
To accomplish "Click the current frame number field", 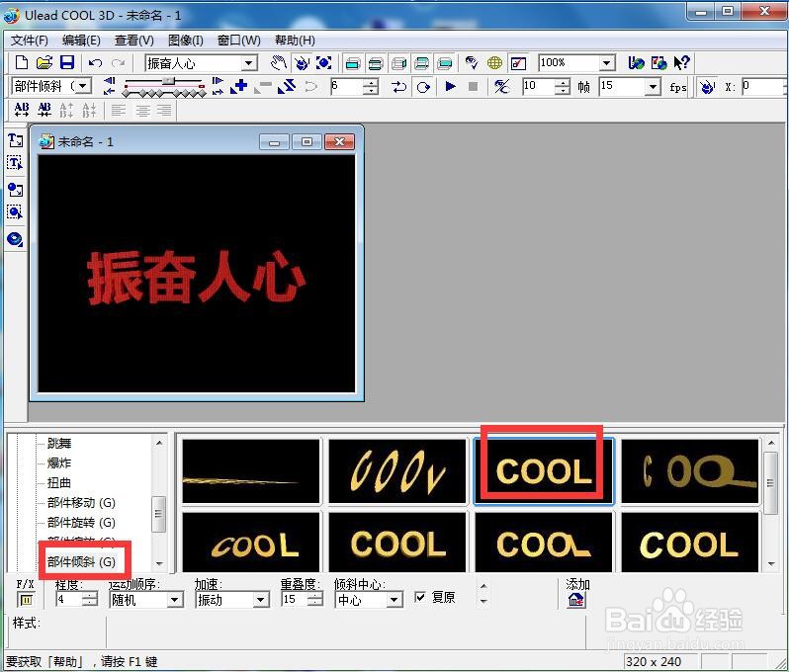I will (x=347, y=87).
